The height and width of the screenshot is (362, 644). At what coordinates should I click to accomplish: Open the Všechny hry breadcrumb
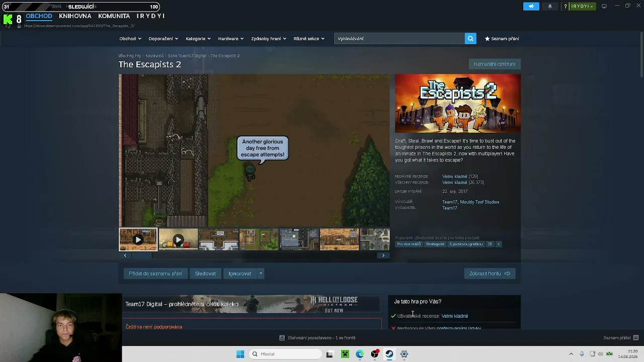coord(130,56)
